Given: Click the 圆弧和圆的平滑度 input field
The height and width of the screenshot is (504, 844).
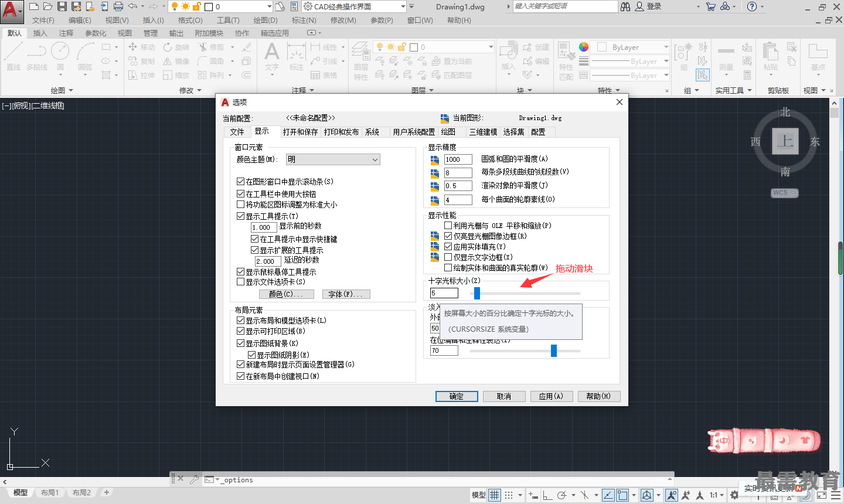Looking at the screenshot, I should 458,159.
